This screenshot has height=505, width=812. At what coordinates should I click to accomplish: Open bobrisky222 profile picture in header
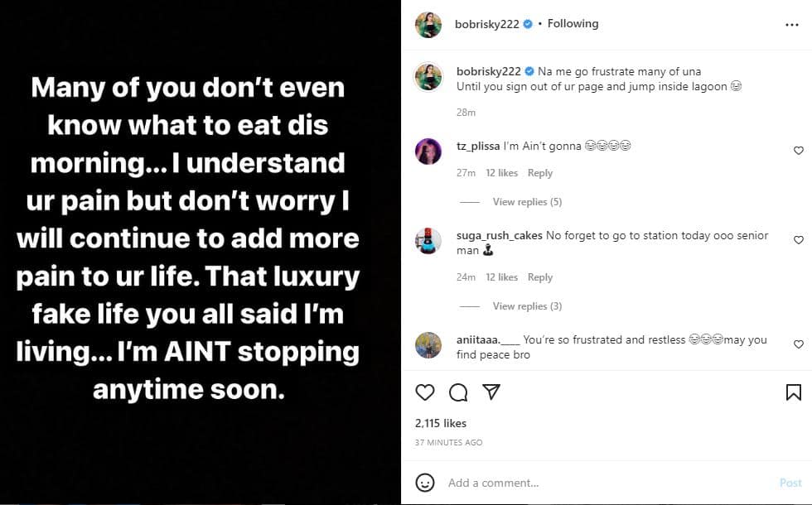[x=428, y=25]
